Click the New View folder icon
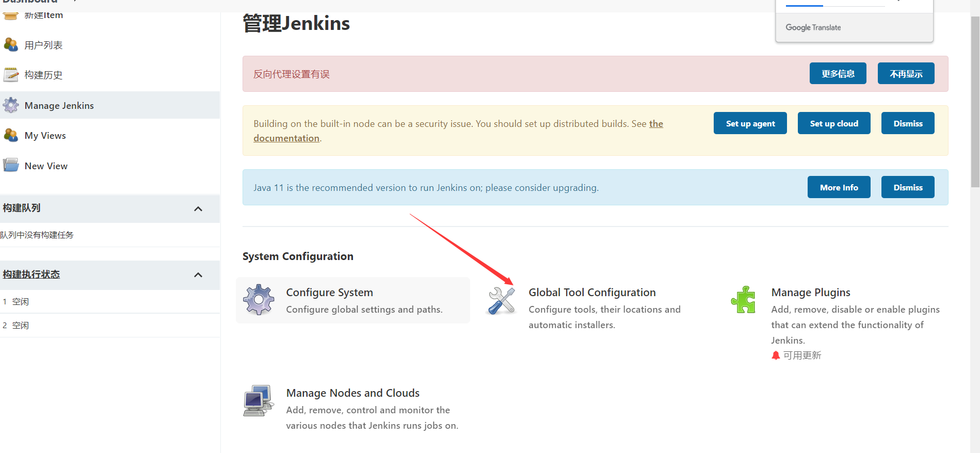The width and height of the screenshot is (980, 453). pyautogui.click(x=11, y=166)
